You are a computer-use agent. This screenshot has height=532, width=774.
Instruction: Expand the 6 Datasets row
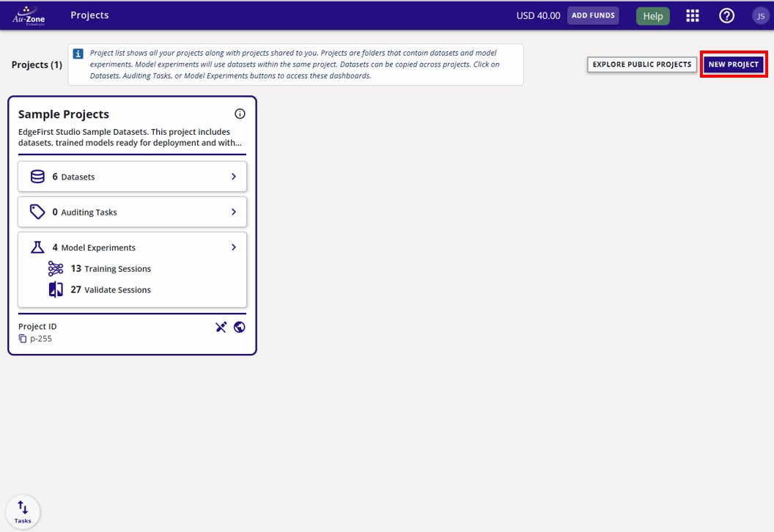tap(233, 177)
